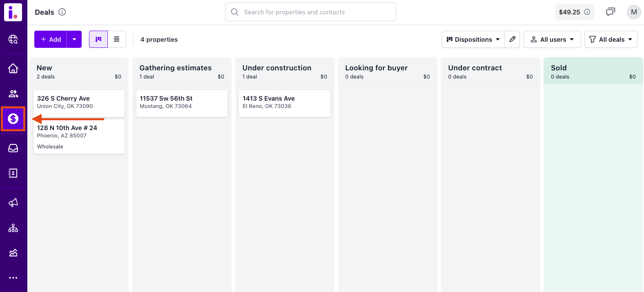The width and height of the screenshot is (644, 292).
Task: Open the more options ellipsis in sidebar
Action: (x=13, y=278)
